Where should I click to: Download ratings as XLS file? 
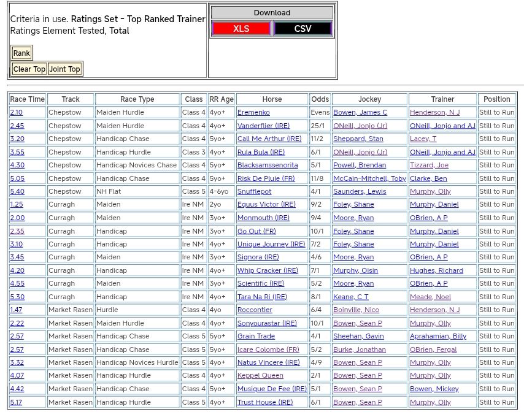point(241,28)
